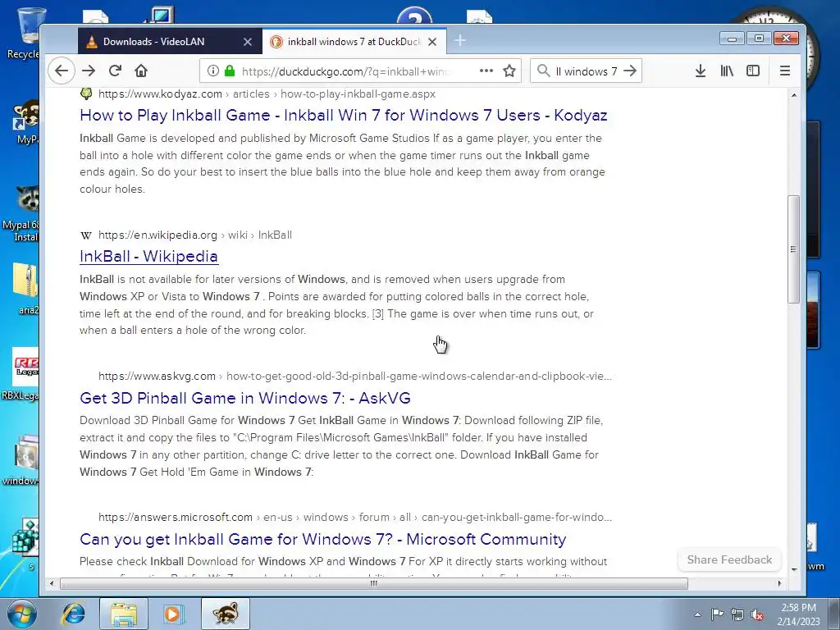Click the answers.microsoft.com result URL
The height and width of the screenshot is (630, 840).
[354, 518]
